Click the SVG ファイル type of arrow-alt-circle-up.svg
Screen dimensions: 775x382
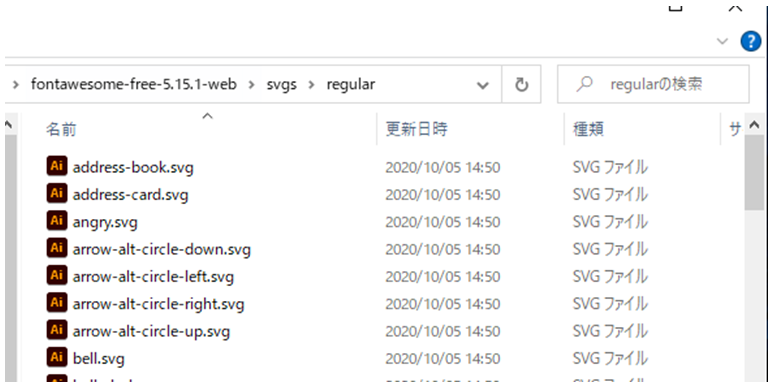point(610,331)
